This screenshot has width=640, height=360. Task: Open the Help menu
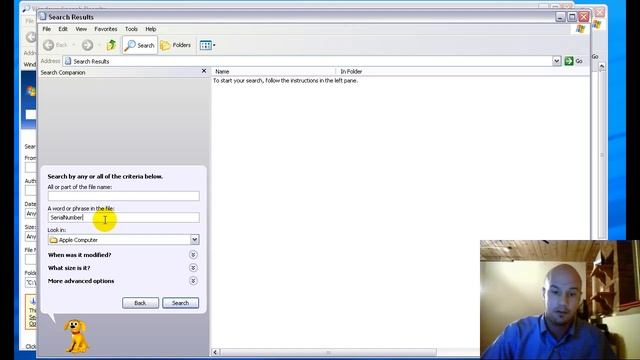pos(151,29)
